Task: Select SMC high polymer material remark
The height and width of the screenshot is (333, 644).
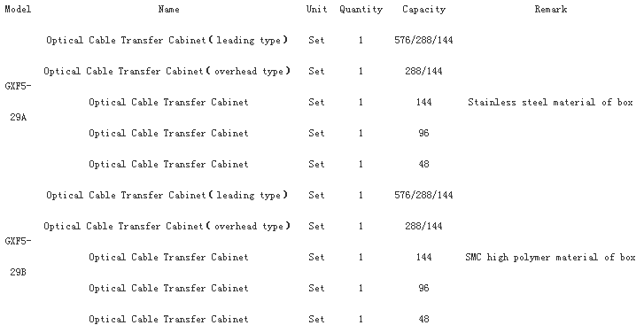Action: pyautogui.click(x=550, y=258)
